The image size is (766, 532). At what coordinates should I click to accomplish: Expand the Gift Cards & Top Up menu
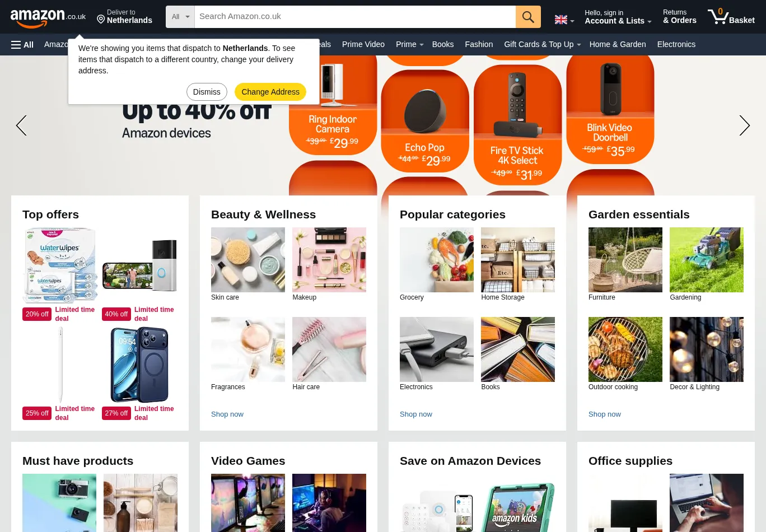tap(543, 44)
